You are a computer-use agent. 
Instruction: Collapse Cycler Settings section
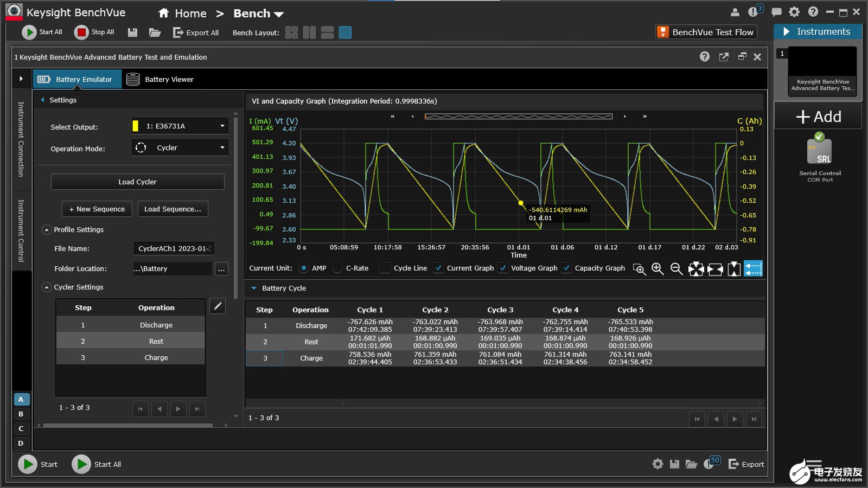[x=47, y=287]
